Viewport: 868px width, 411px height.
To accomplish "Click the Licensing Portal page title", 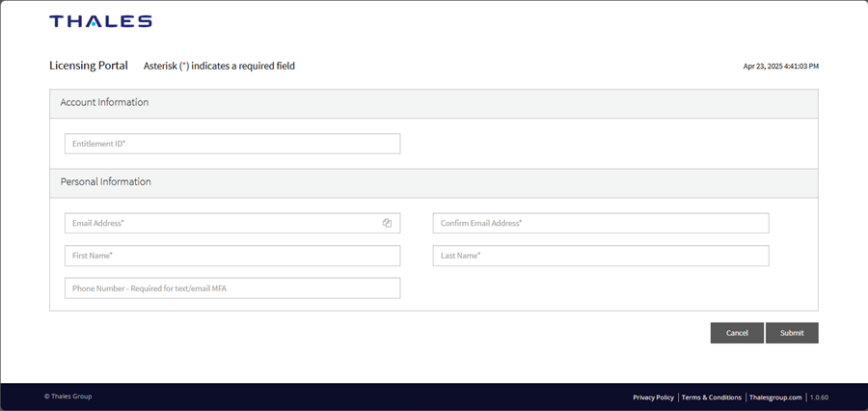I will pos(88,66).
